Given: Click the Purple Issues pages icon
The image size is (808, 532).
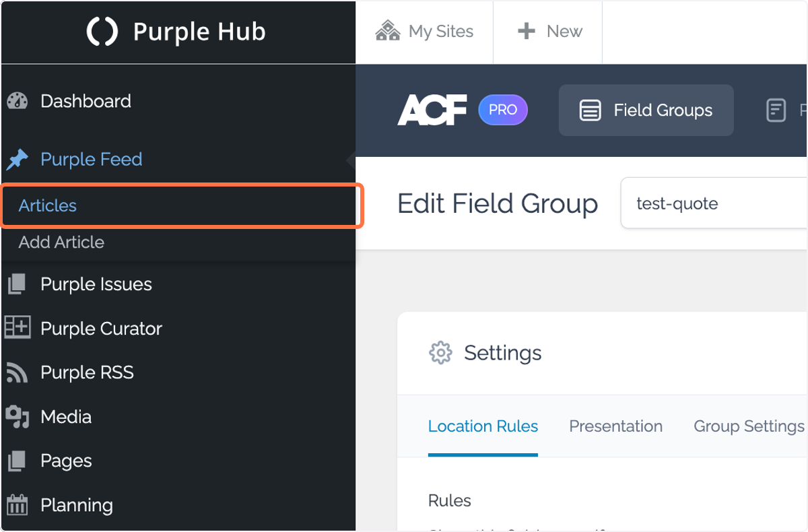Looking at the screenshot, I should [17, 284].
